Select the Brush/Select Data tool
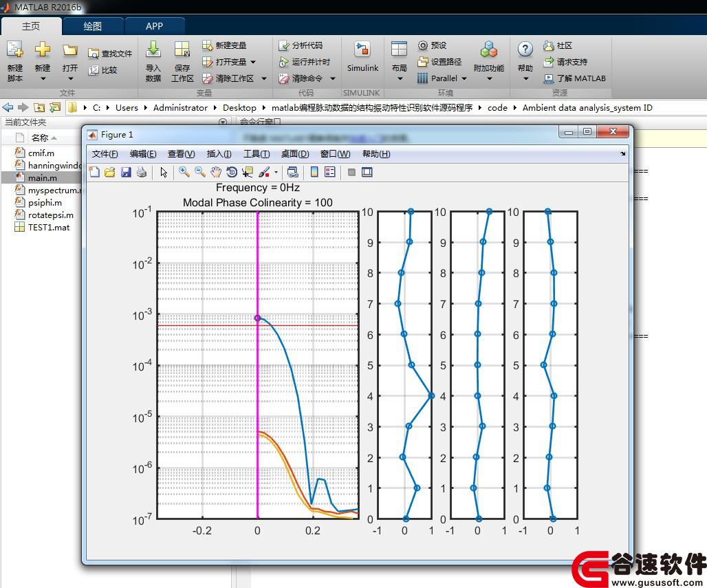The height and width of the screenshot is (588, 707). (264, 172)
